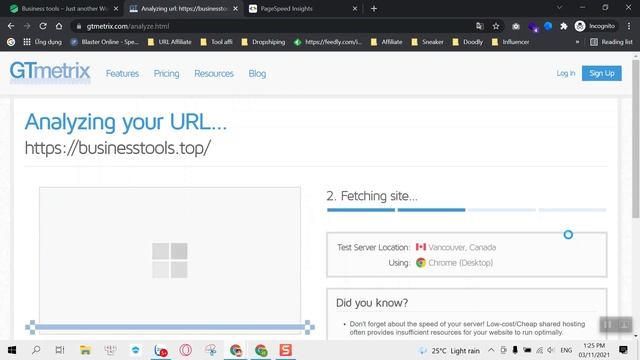Open the Sneaker bookmark folder
This screenshot has width=640, height=360.
click(x=427, y=42)
